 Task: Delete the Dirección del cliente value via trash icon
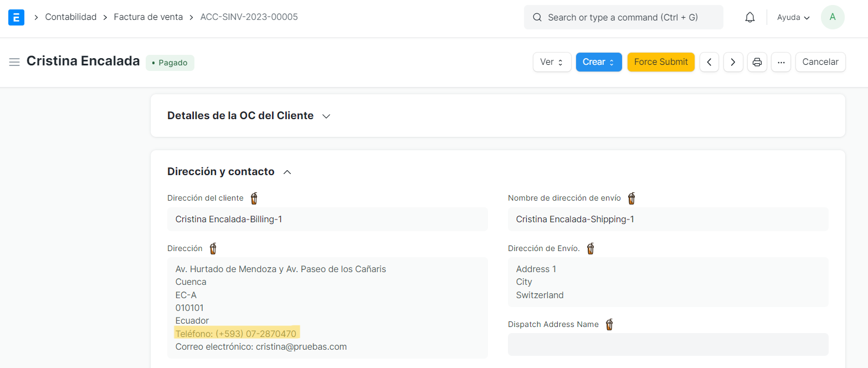254,198
